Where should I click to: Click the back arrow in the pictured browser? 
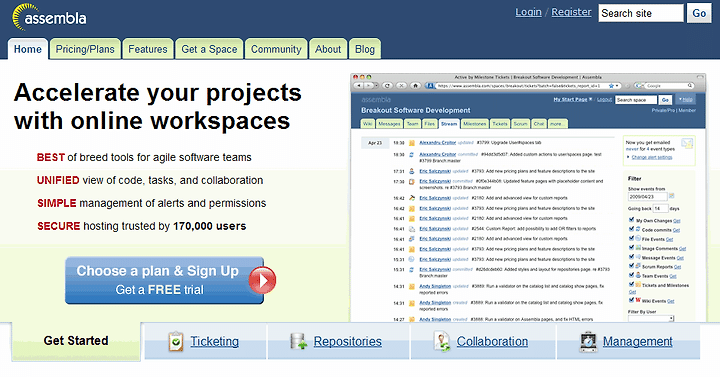point(360,85)
